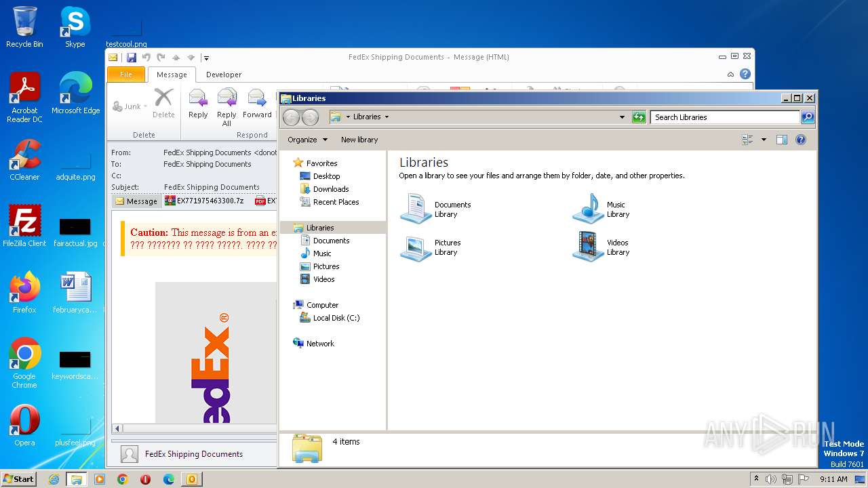Select Recent Places in navigation pane
868x488 pixels.
point(329,202)
